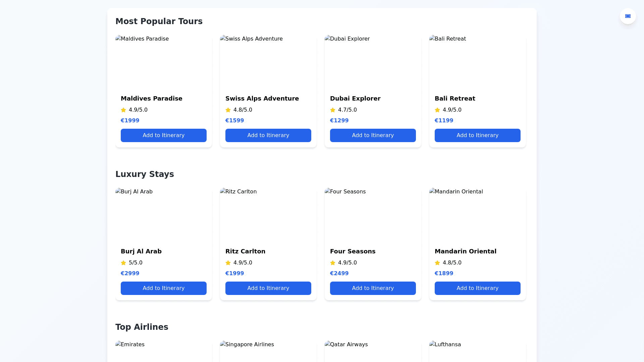The image size is (644, 362).
Task: Click the Emirates airline image
Action: [x=163, y=351]
